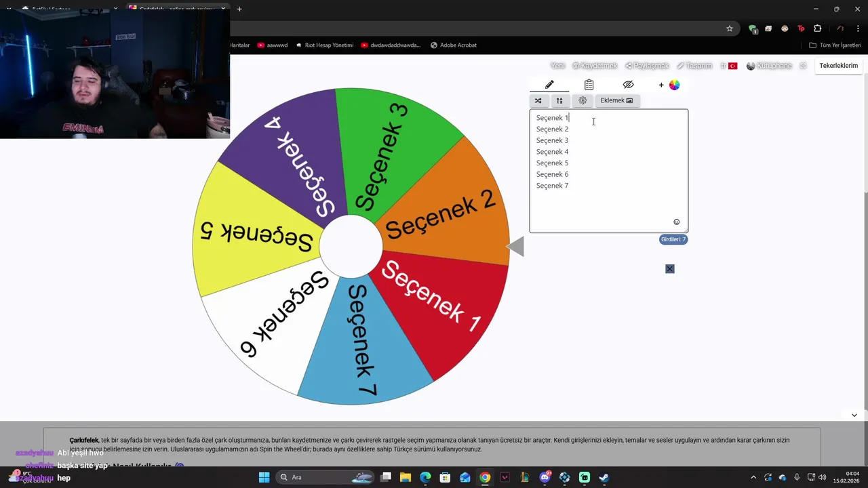
Task: Open the clock and date panel
Action: 846,477
